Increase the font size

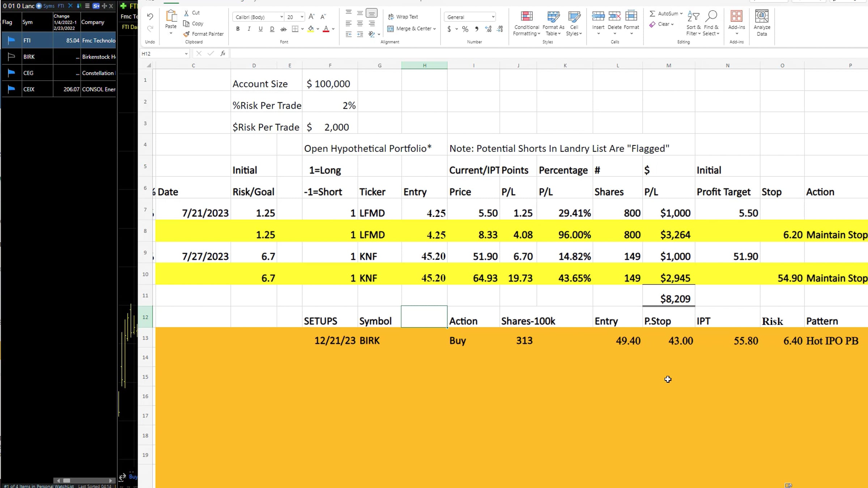click(x=311, y=17)
